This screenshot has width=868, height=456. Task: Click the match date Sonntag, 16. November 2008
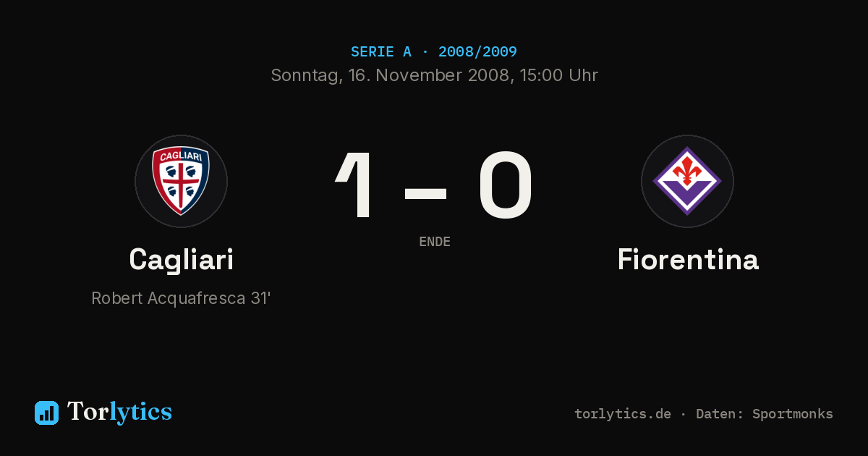(x=388, y=75)
